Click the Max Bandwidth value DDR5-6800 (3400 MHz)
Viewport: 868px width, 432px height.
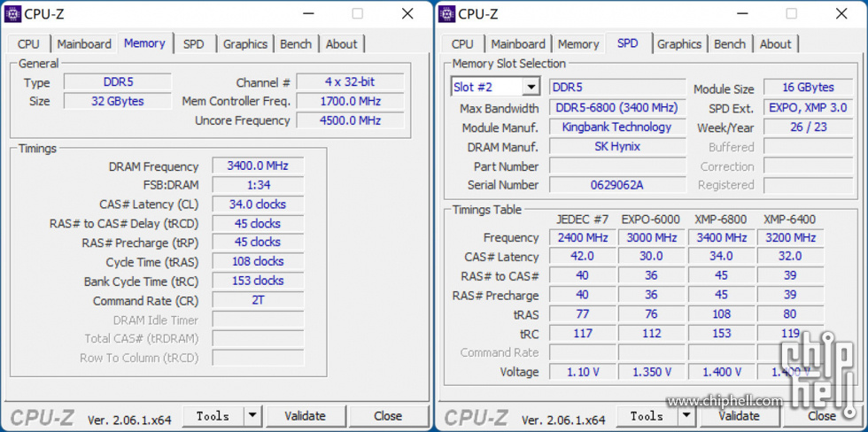[617, 108]
